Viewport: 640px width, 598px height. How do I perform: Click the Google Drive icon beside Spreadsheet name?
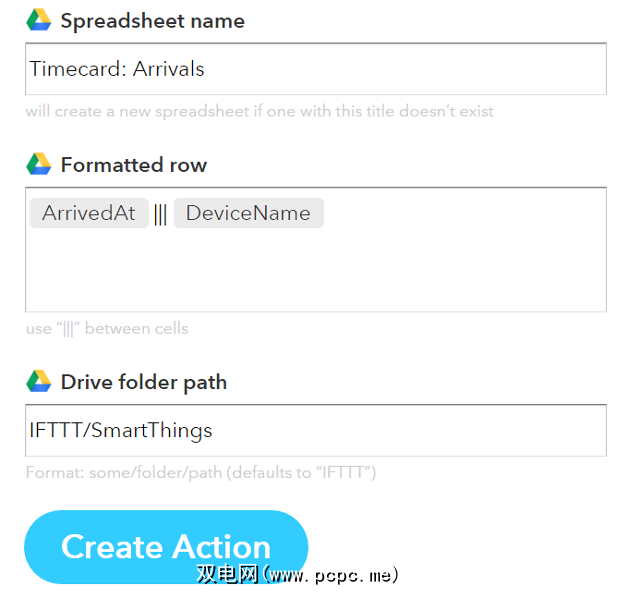[x=39, y=20]
